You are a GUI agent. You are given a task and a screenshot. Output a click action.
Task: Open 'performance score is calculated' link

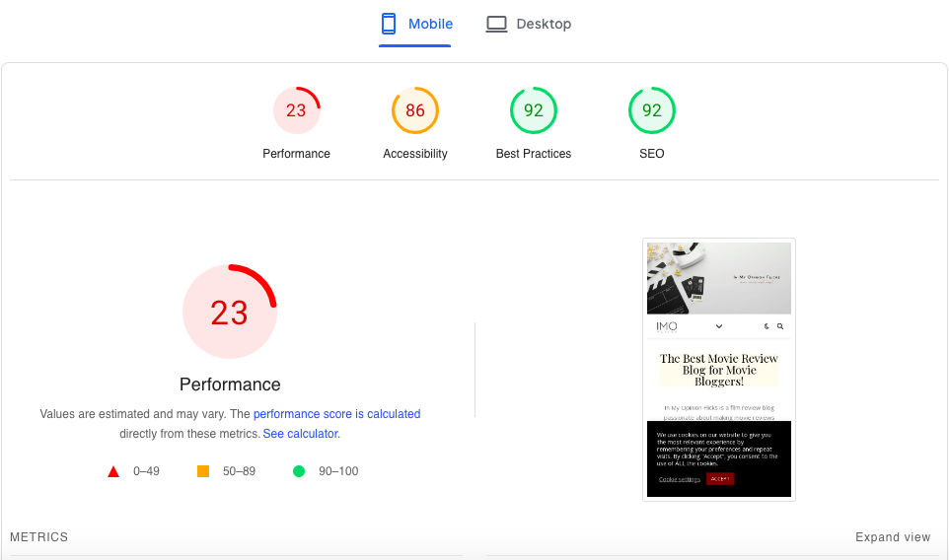336,414
